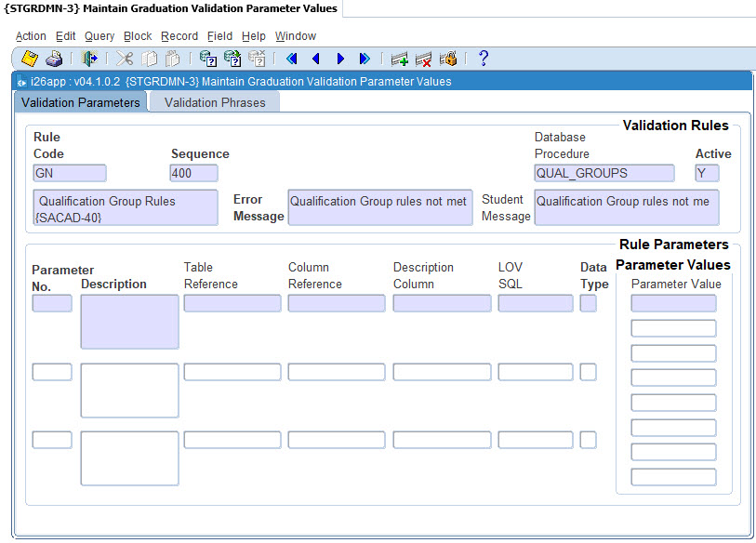Click the Rule Code field containing GN
The image size is (756, 543).
(70, 173)
